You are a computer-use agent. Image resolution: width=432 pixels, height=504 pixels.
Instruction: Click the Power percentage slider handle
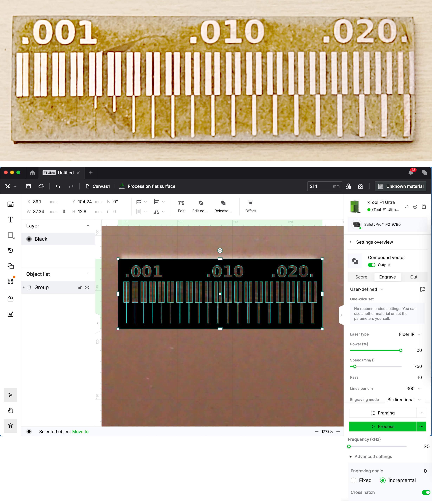401,350
